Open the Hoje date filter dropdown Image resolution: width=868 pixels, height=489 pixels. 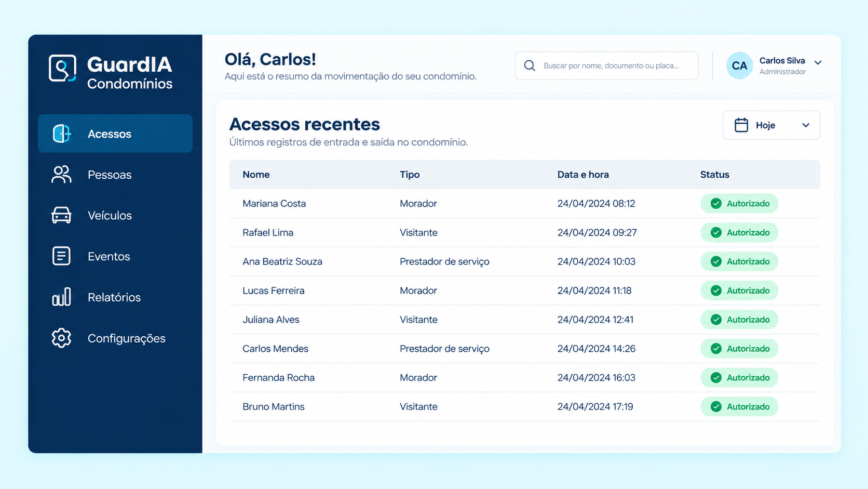pyautogui.click(x=771, y=125)
